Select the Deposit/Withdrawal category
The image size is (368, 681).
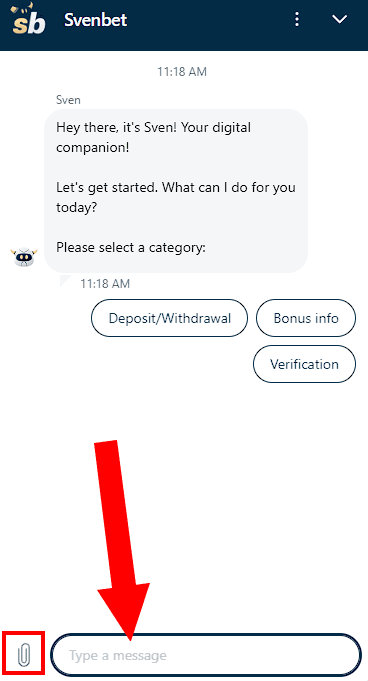[169, 318]
